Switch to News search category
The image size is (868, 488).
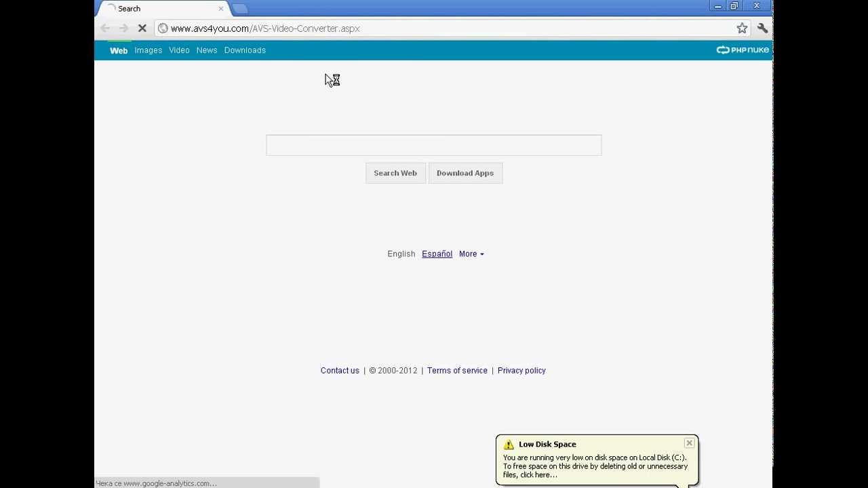coord(207,50)
